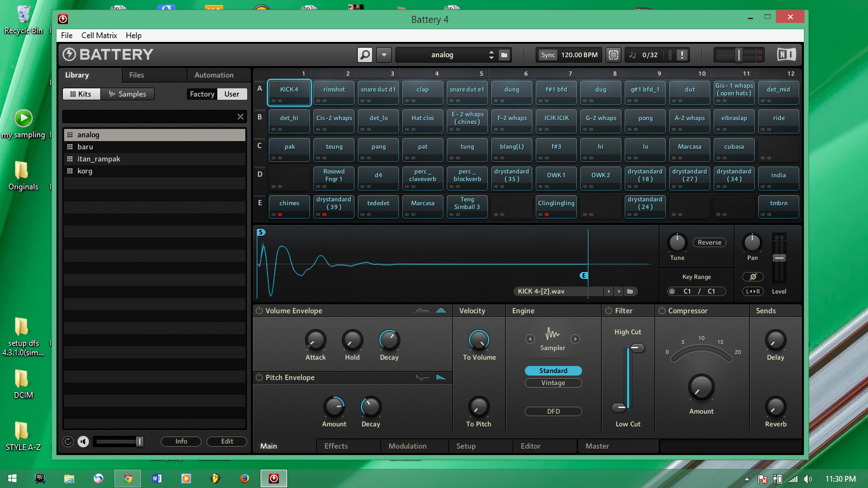Open the Files browser tab
868x488 pixels.
154,75
